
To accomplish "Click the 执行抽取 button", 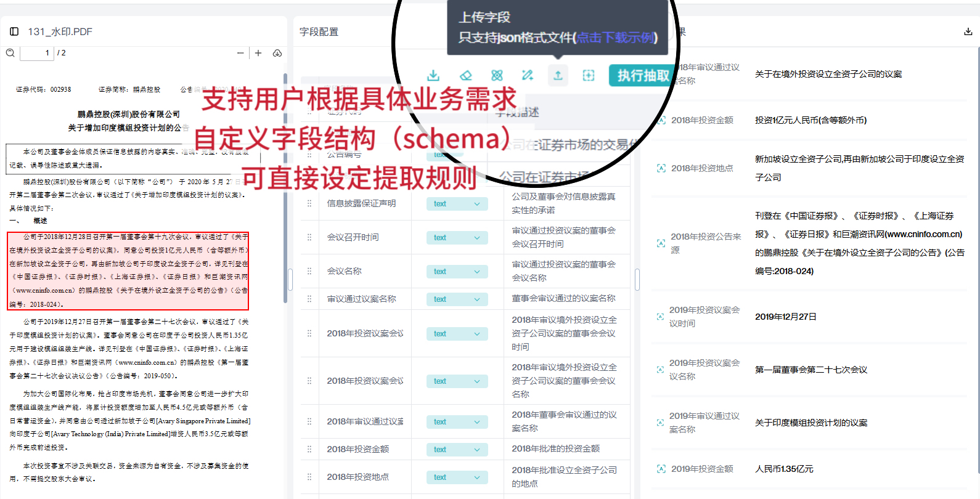I will (x=643, y=75).
